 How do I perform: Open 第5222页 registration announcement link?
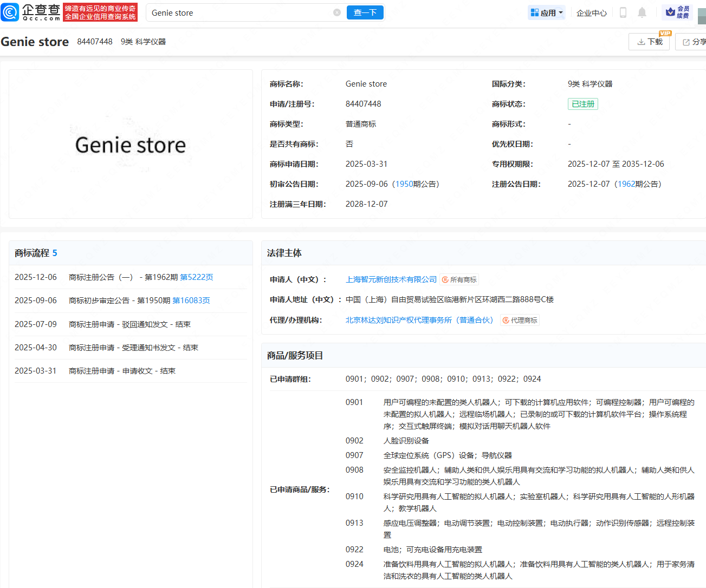197,277
